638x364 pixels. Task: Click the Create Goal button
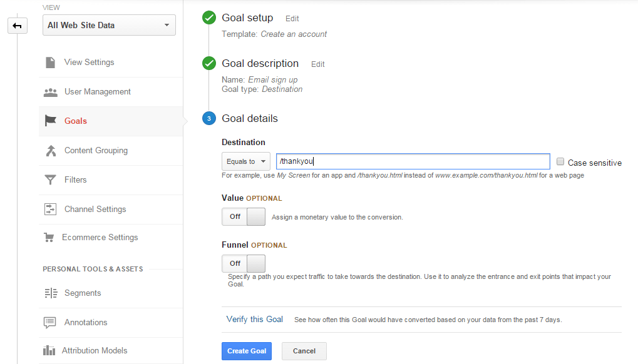(x=247, y=351)
